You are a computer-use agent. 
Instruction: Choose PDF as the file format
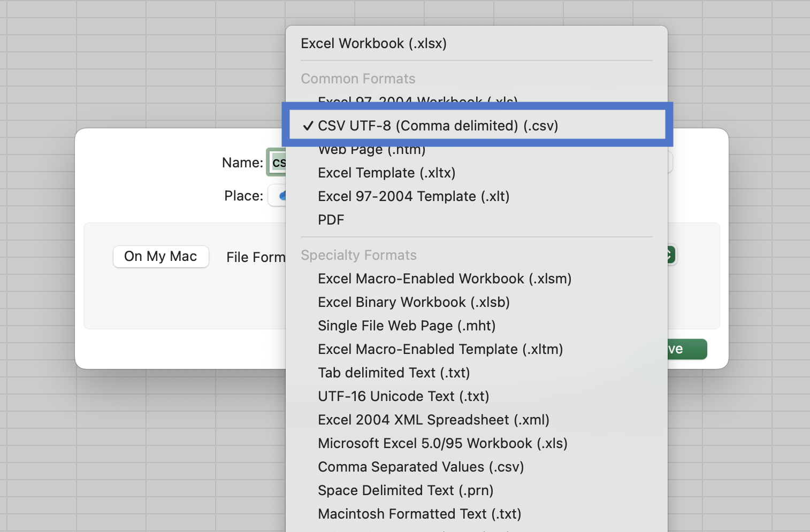(x=331, y=220)
